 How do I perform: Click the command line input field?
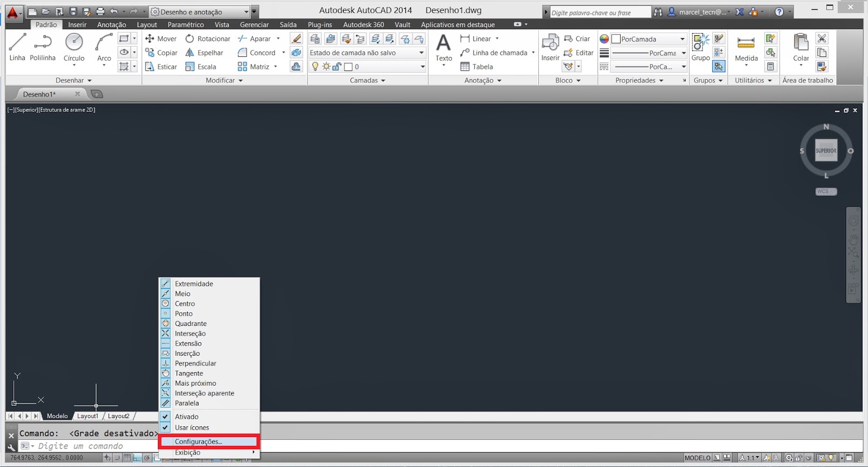[439, 446]
